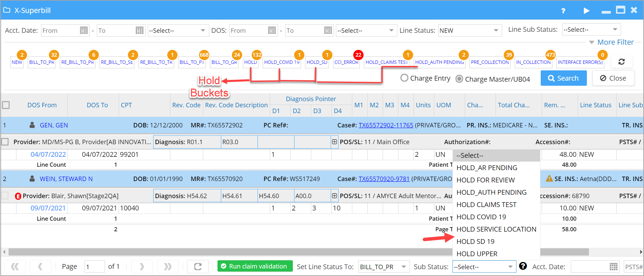This screenshot has height=276, width=644.
Task: Click the pager reload icon
Action: tap(198, 266)
